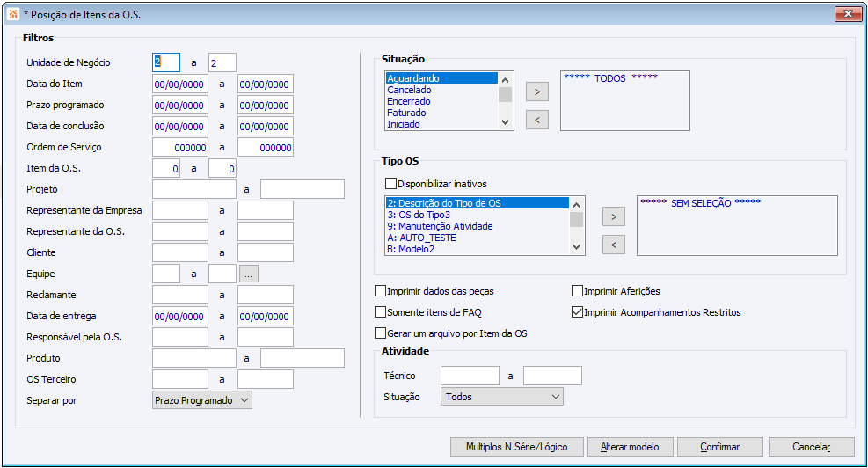This screenshot has width=868, height=468.
Task: Click the application icon in title bar
Action: (x=12, y=14)
